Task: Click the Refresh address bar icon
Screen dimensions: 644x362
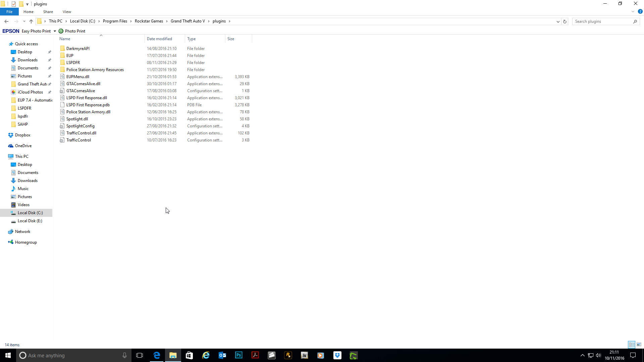Action: pos(565,21)
